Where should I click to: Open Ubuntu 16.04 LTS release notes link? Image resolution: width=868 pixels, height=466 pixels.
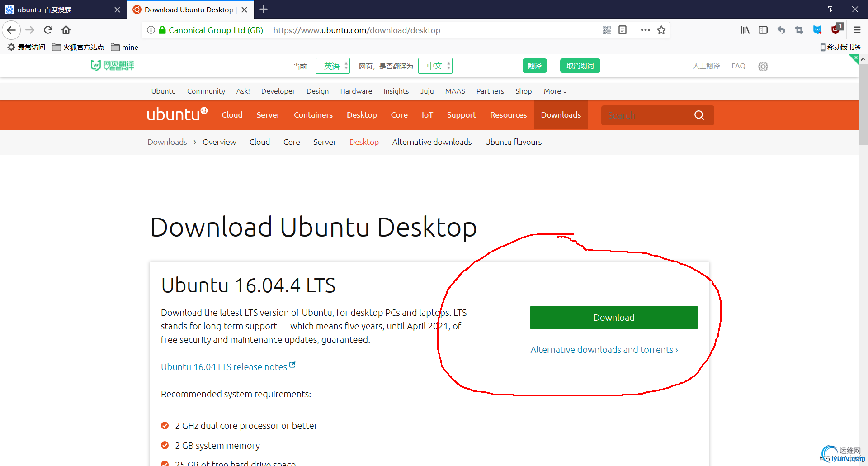228,366
